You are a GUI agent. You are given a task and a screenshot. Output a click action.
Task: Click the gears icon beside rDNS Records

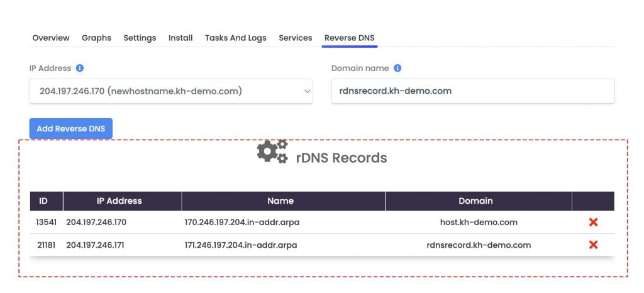(272, 152)
